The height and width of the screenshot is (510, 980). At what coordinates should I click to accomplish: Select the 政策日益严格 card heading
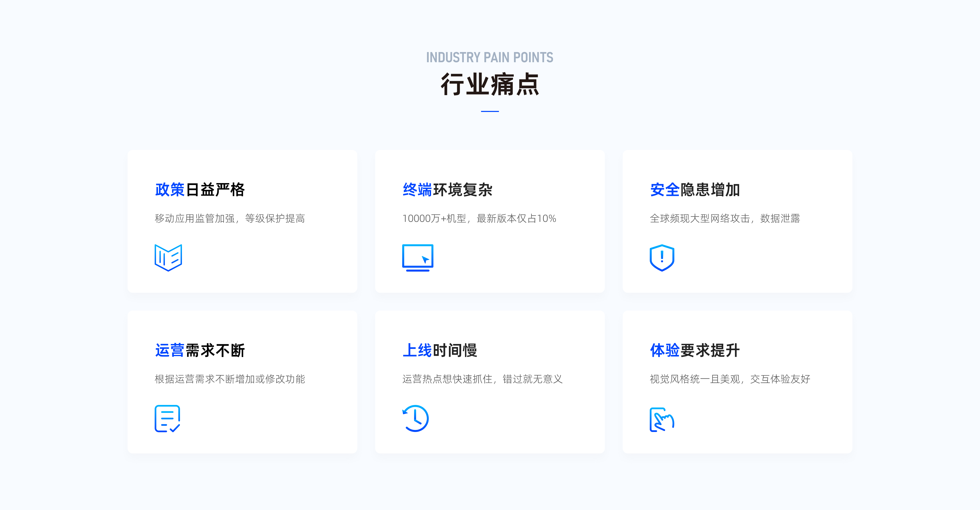point(200,190)
